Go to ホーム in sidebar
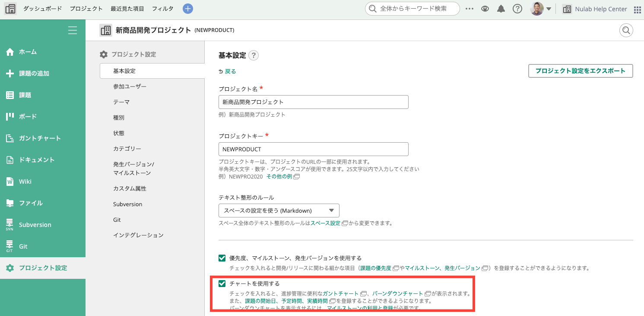The height and width of the screenshot is (316, 644). pos(43,52)
